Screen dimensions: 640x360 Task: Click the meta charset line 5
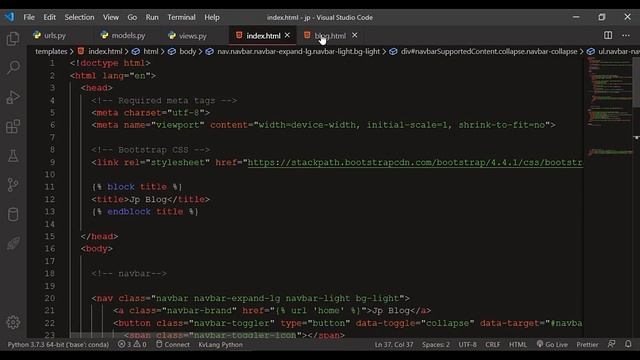[x=151, y=113]
